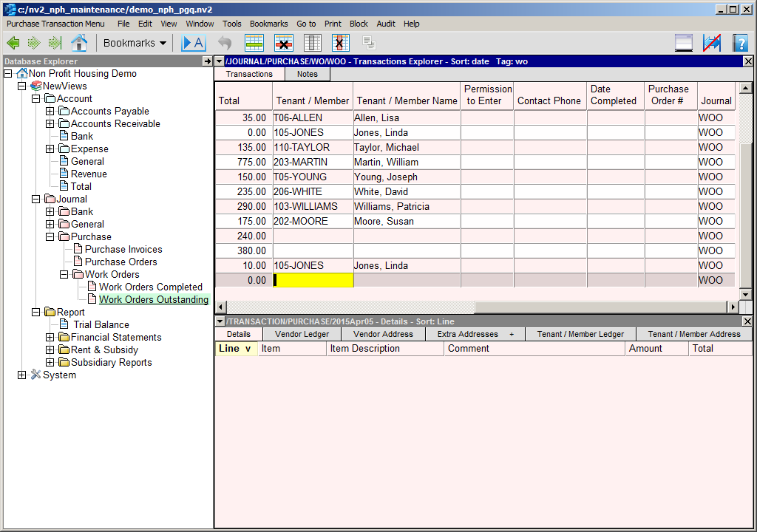Open the help book icon

[740, 43]
